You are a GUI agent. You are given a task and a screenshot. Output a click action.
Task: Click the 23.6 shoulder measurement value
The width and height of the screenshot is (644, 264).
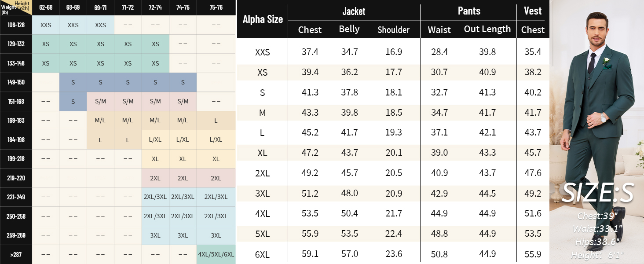(393, 254)
